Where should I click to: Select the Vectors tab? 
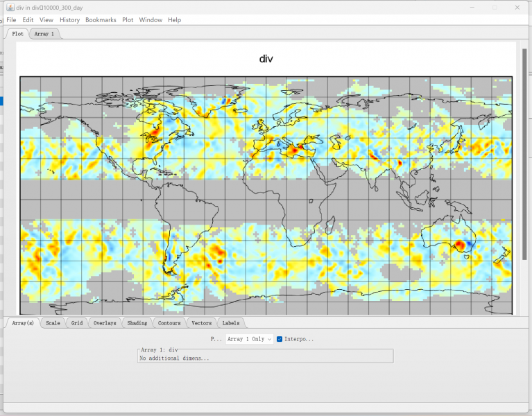coord(202,323)
